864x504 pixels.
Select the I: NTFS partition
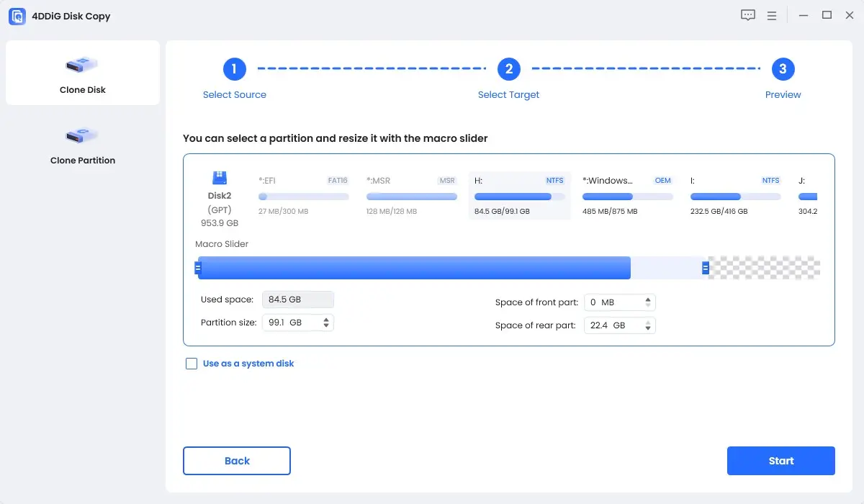coord(735,195)
